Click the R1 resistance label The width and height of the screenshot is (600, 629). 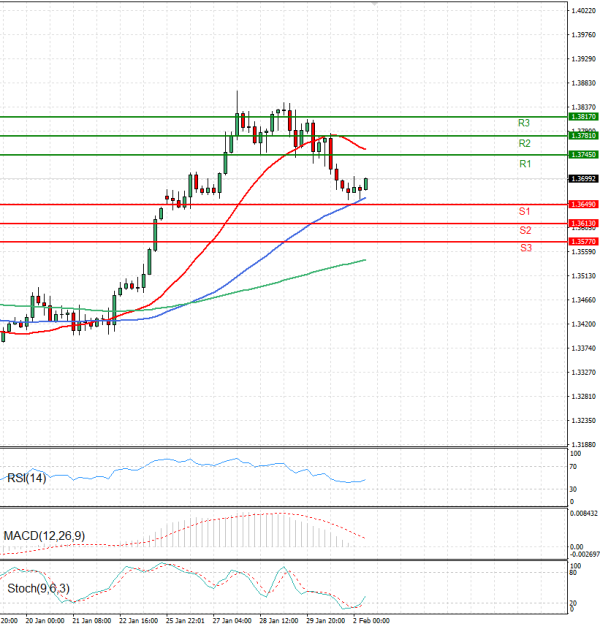524,163
